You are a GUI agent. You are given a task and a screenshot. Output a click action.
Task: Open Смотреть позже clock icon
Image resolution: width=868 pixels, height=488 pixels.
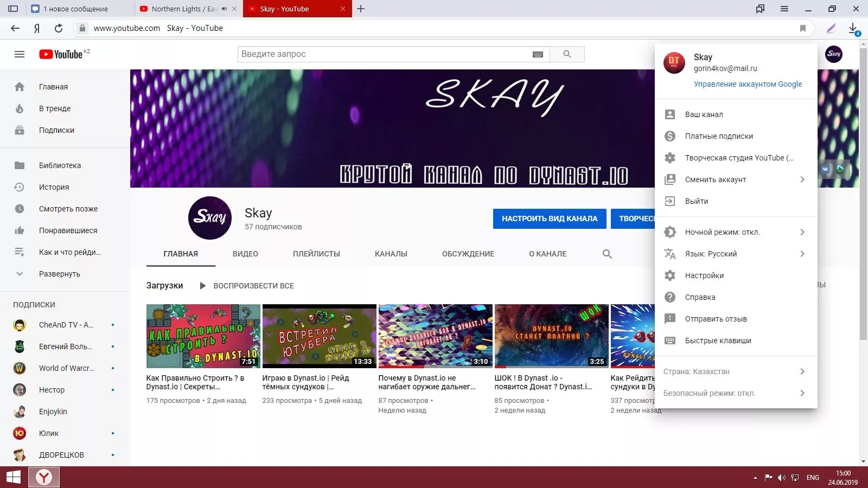pos(20,209)
